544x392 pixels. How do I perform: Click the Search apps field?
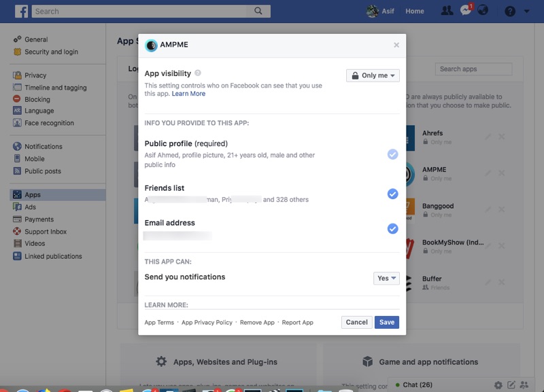coord(473,69)
